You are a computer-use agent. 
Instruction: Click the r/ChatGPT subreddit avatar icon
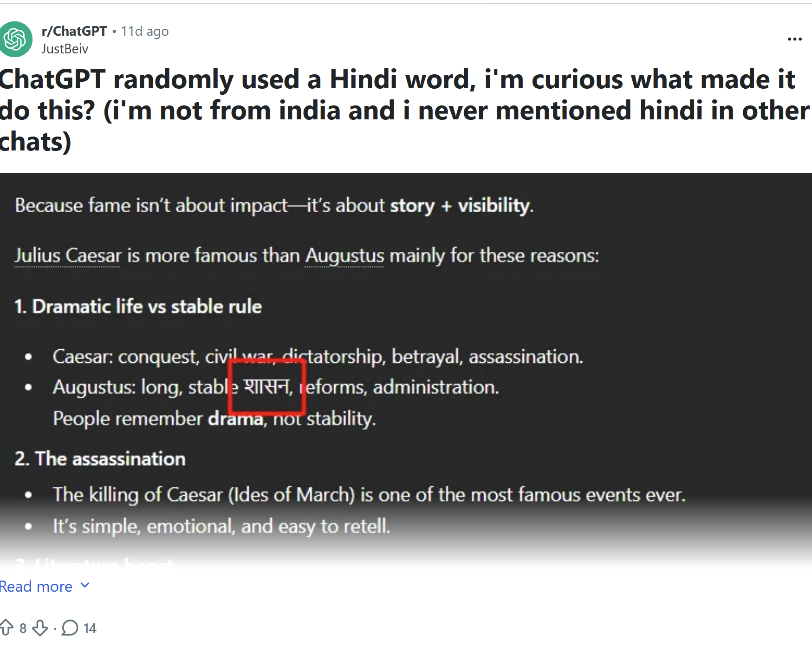coord(16,39)
